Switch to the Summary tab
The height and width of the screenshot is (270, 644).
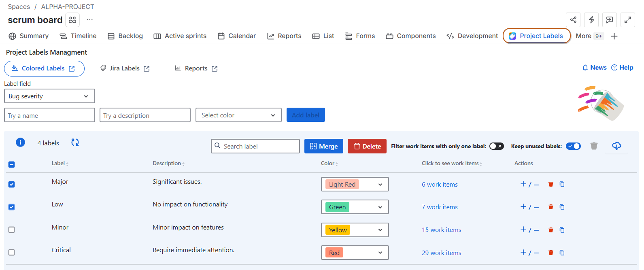[x=28, y=36]
